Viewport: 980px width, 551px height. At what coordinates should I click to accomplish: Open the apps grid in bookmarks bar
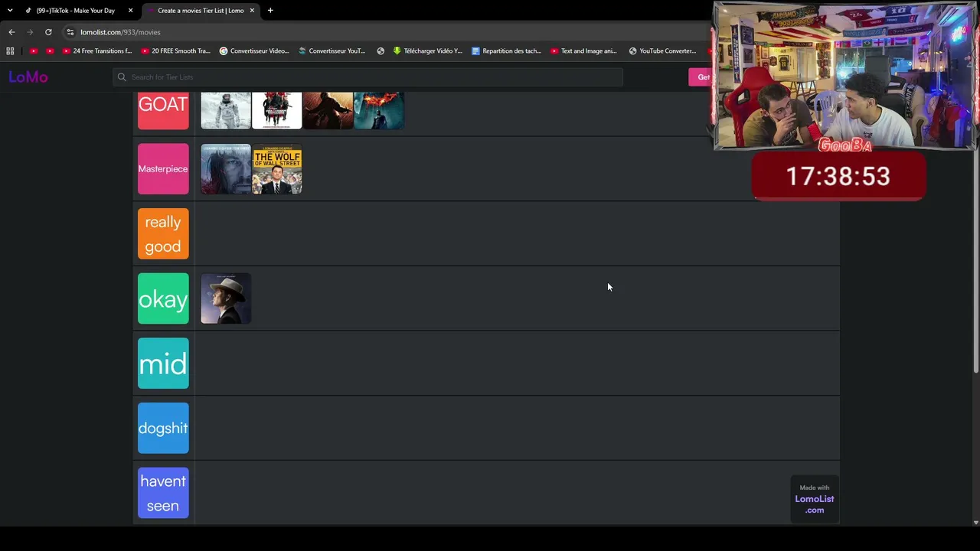10,51
